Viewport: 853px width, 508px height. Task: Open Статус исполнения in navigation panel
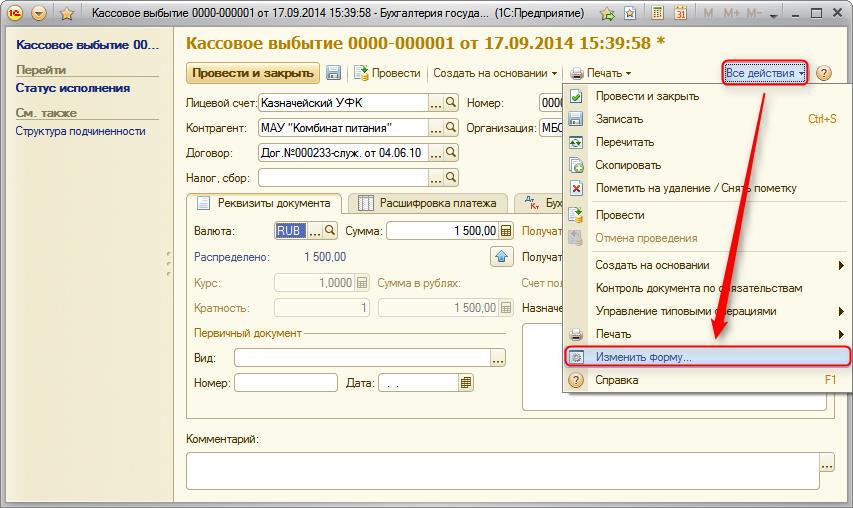click(72, 88)
